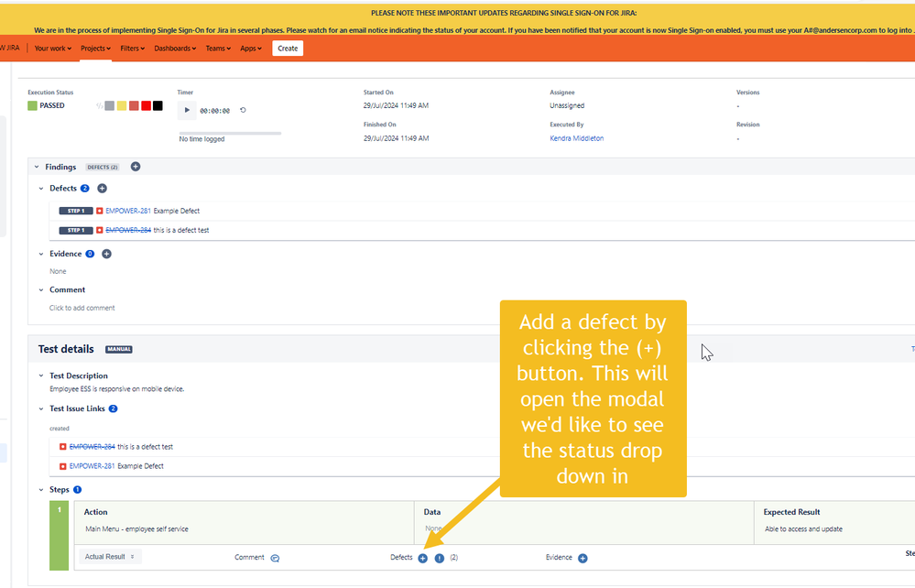Collapse the Defects subsection
Image resolution: width=915 pixels, height=588 pixels.
tap(41, 189)
